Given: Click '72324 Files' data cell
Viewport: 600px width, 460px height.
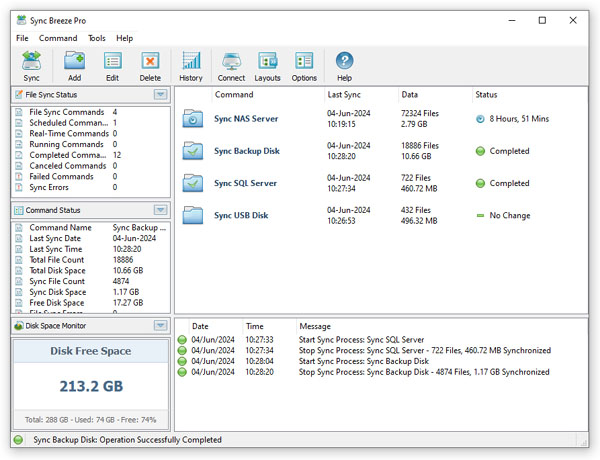Looking at the screenshot, I should (x=420, y=113).
